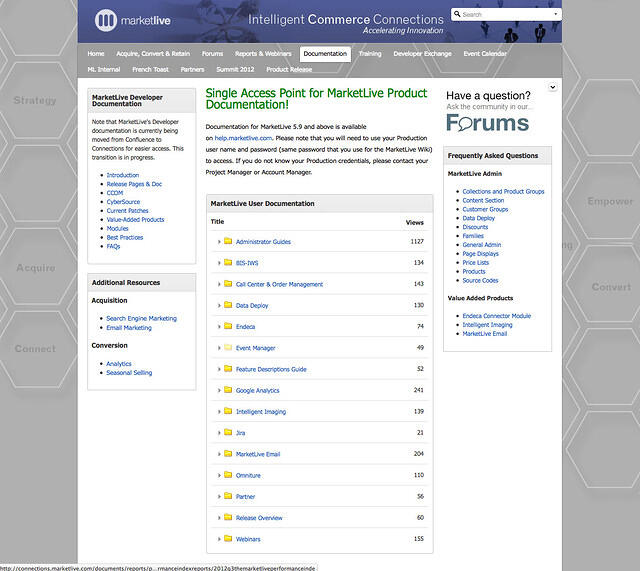
Task: Open the Seasonal Selling link
Action: (129, 373)
